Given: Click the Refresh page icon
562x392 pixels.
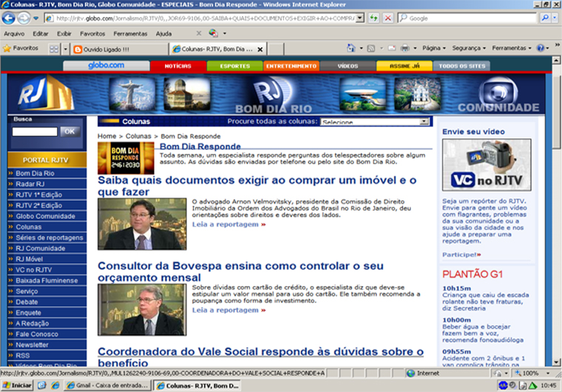Looking at the screenshot, I should [x=374, y=18].
